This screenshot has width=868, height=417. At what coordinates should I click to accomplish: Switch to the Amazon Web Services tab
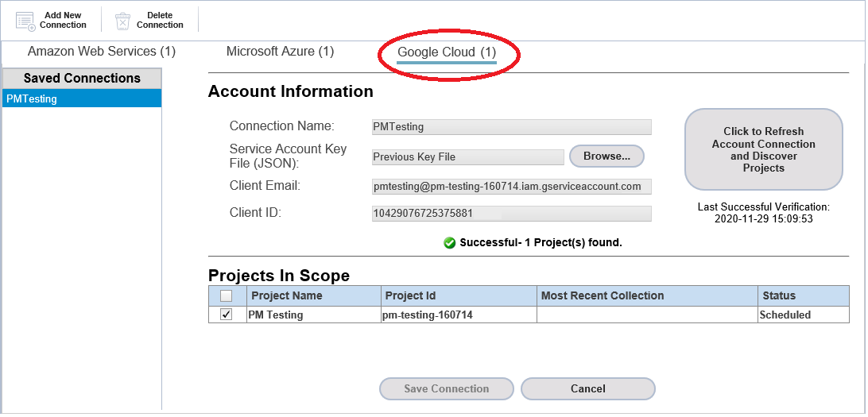(x=101, y=52)
